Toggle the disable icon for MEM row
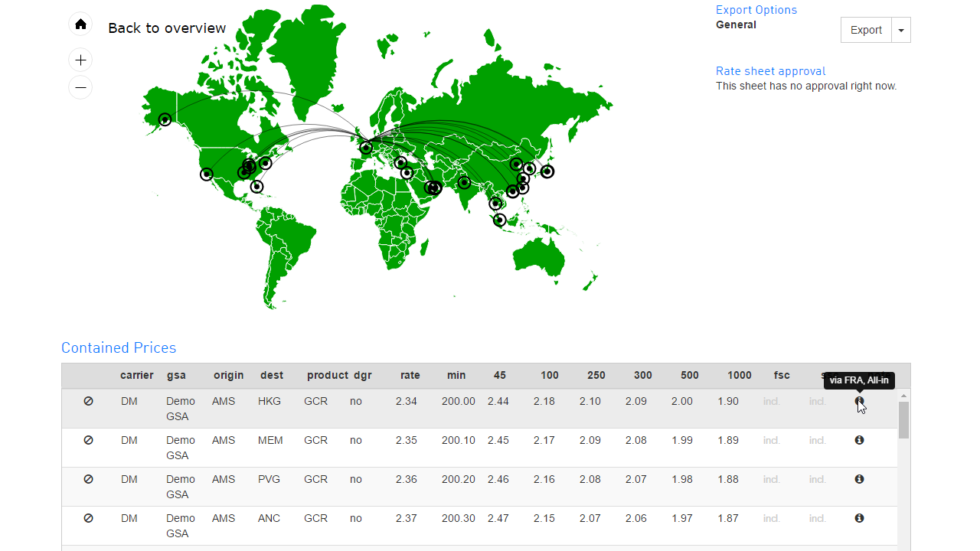The image size is (980, 551). coord(88,440)
